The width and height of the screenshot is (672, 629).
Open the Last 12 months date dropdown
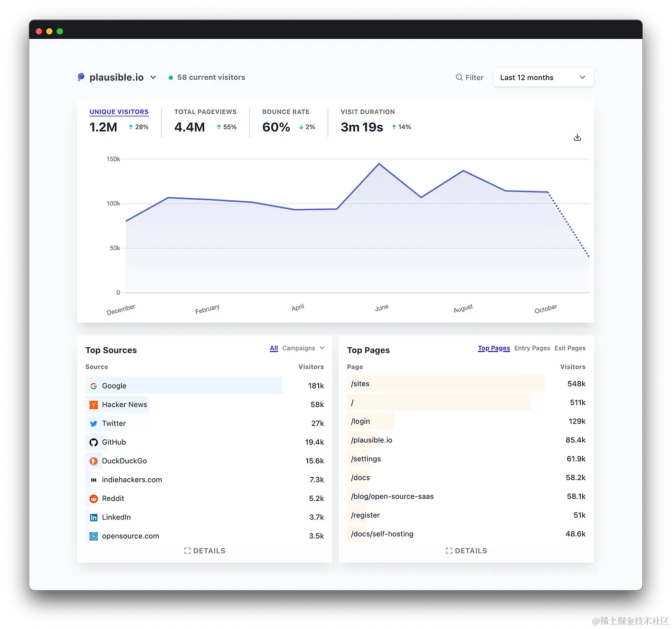(x=543, y=77)
